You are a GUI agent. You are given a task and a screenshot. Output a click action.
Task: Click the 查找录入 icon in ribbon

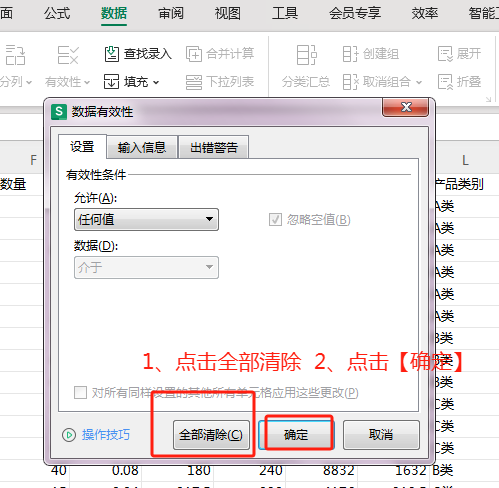(x=112, y=54)
